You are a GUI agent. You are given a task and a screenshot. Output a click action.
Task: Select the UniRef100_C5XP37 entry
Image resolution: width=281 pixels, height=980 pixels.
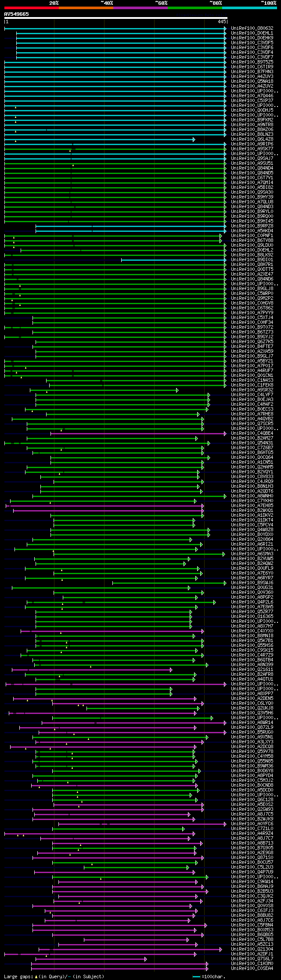click(x=252, y=100)
